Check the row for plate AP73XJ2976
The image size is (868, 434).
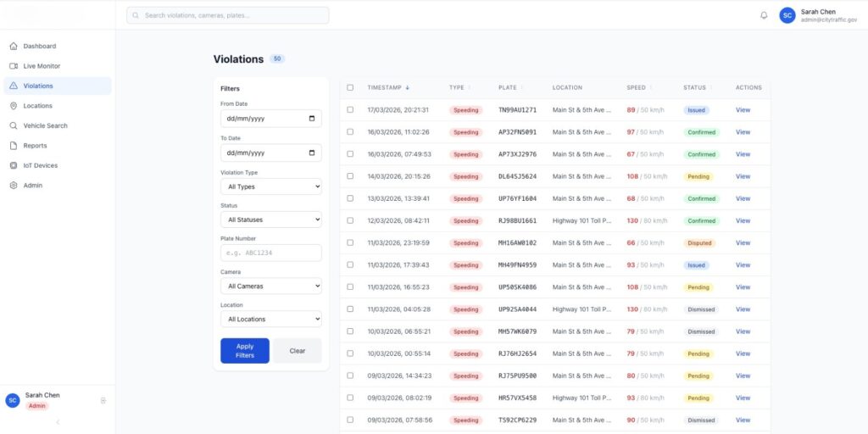point(350,154)
